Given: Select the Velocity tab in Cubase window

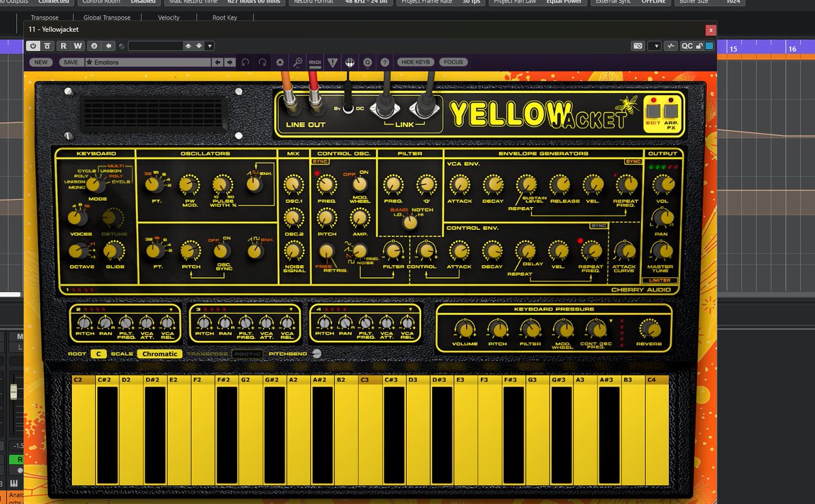Looking at the screenshot, I should (x=168, y=18).
